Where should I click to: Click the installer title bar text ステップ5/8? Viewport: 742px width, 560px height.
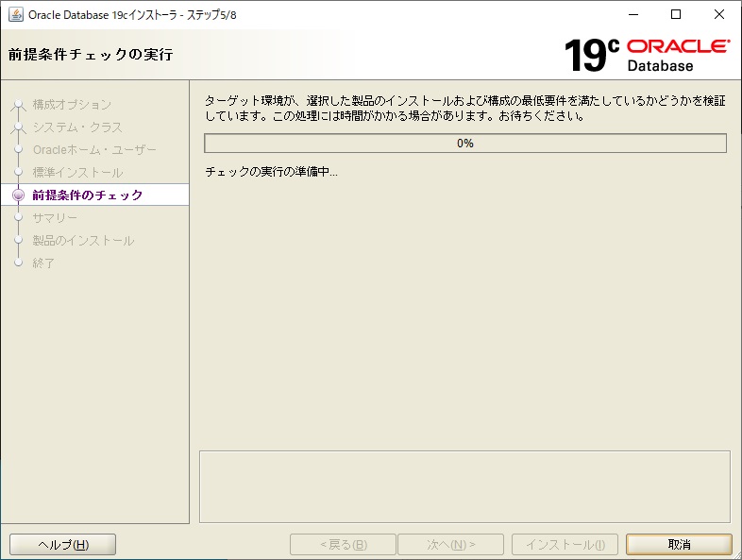point(211,15)
